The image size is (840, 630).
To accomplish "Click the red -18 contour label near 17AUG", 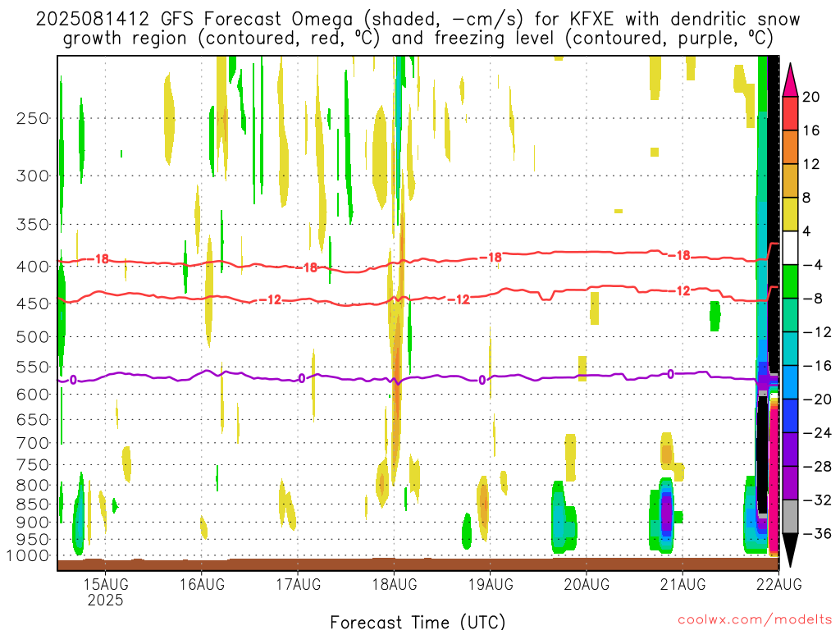I will click(307, 267).
